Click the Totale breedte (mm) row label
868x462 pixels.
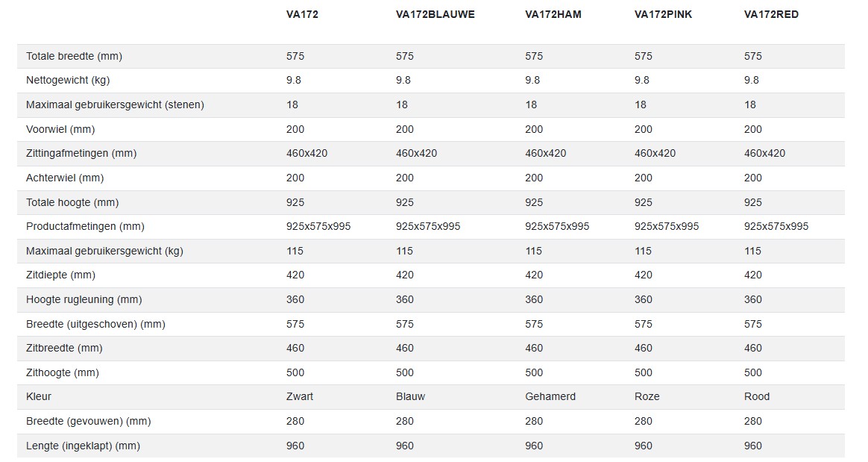tap(74, 56)
